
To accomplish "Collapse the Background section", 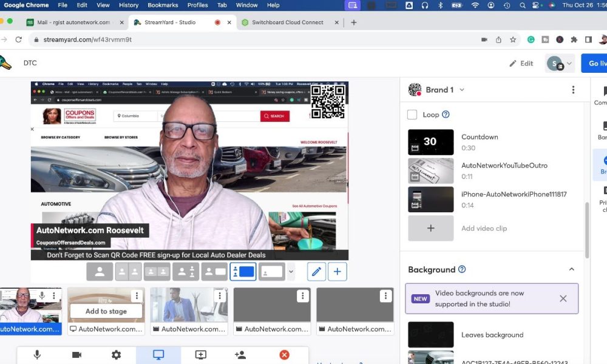I will pos(571,269).
